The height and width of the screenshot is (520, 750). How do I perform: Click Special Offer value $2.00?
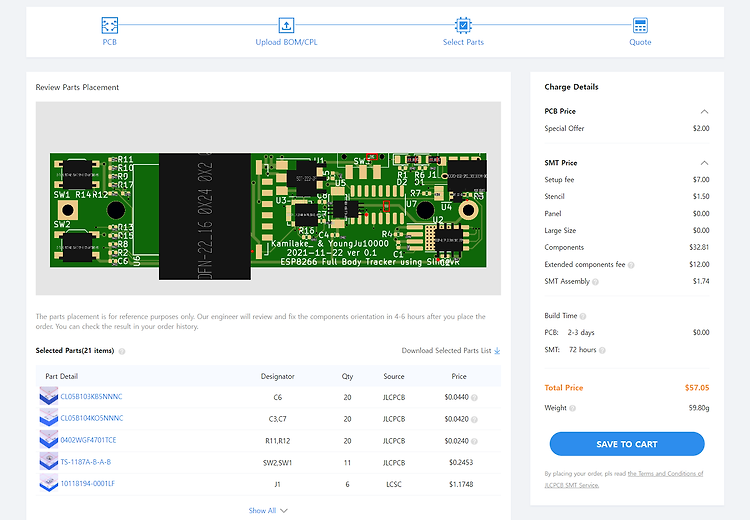pyautogui.click(x=701, y=128)
